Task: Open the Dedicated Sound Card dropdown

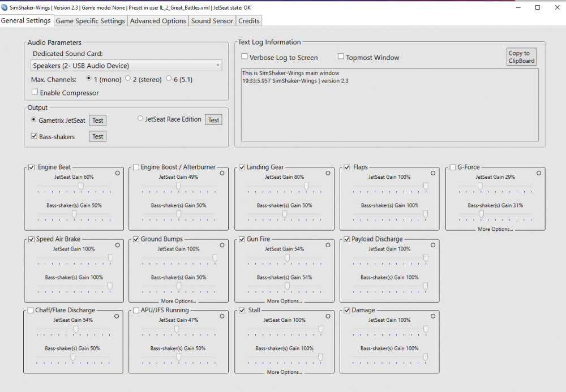Action: click(x=126, y=66)
